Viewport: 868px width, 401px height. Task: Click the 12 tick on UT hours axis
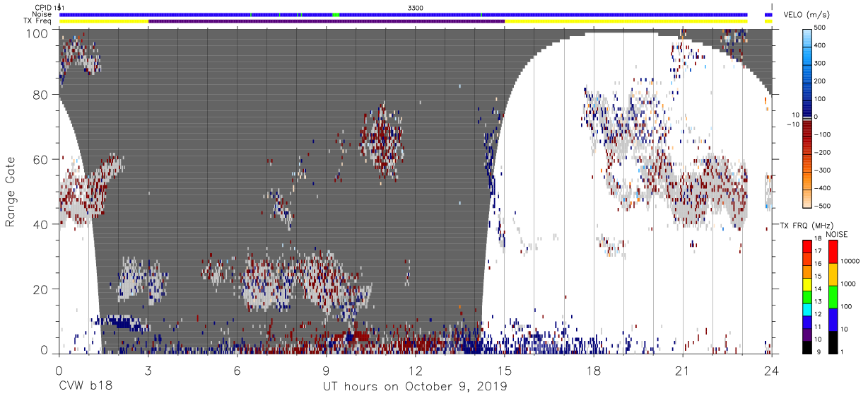tap(416, 370)
